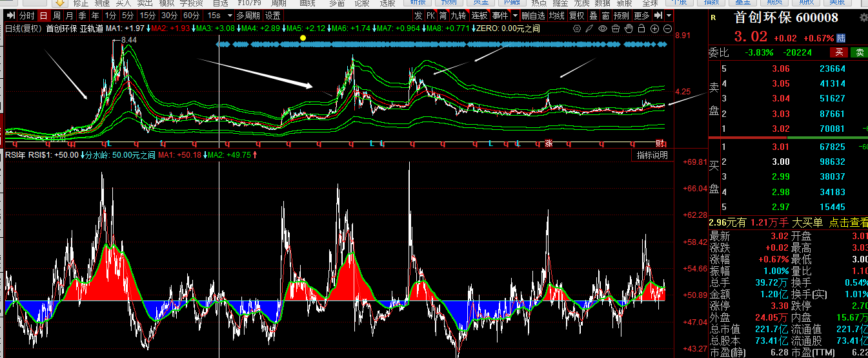Switch to 1分 one-minute chart
This screenshot has width=868, height=358.
111,15
